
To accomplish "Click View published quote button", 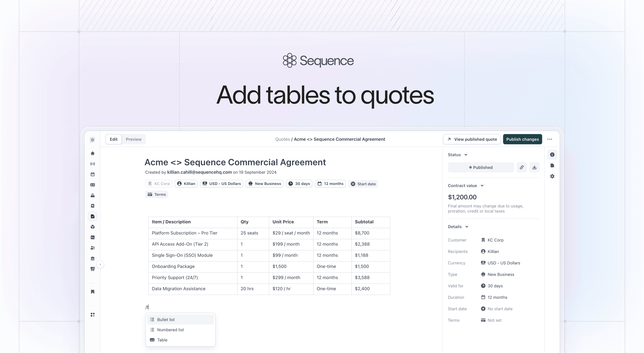I will click(471, 139).
